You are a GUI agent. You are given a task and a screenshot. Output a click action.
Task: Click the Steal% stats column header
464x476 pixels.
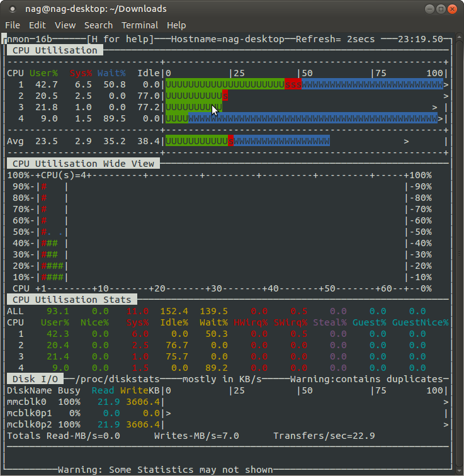(x=330, y=323)
